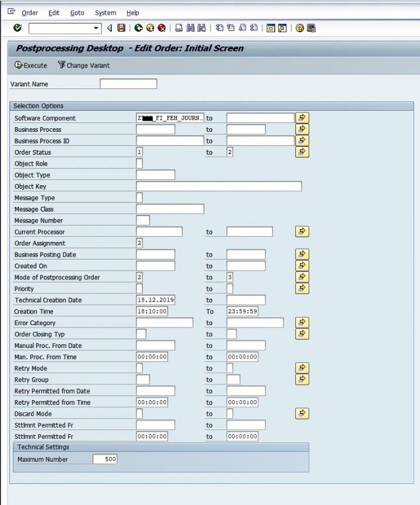Click the Variant Name input field
Screen dimensions: 420x505
point(128,84)
